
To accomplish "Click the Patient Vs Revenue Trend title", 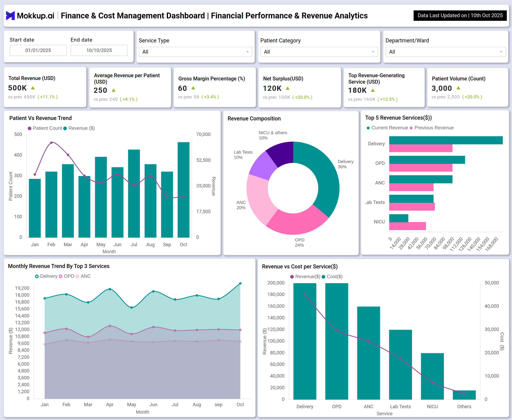I will (40, 118).
